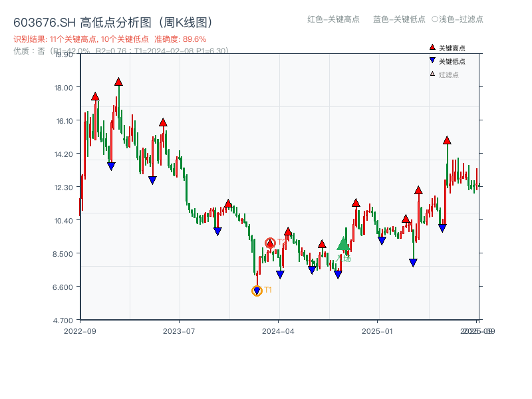Image resolution: width=532 pixels, height=399 pixels.
Task: Click the orange-circled T1 low point marker
Action: (257, 291)
